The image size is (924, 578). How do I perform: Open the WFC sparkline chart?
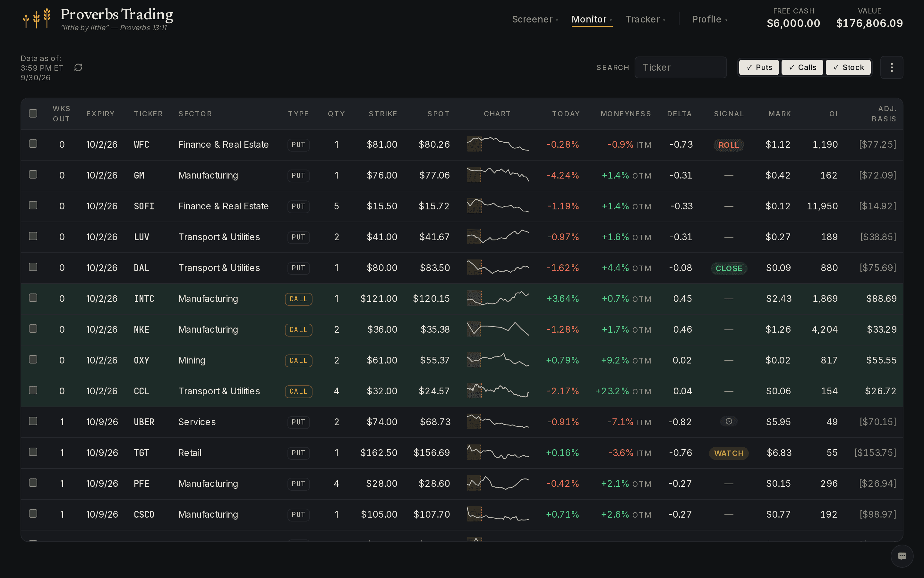click(x=498, y=144)
